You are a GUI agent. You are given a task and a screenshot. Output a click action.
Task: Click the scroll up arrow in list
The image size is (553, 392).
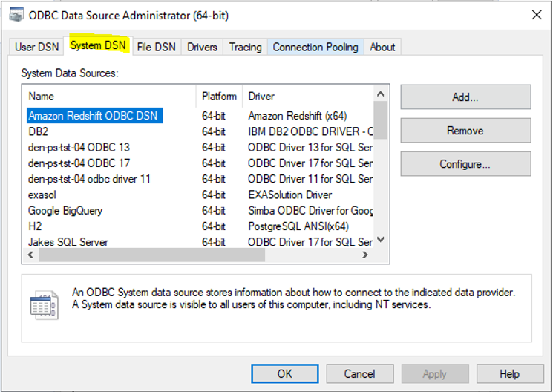pyautogui.click(x=380, y=94)
